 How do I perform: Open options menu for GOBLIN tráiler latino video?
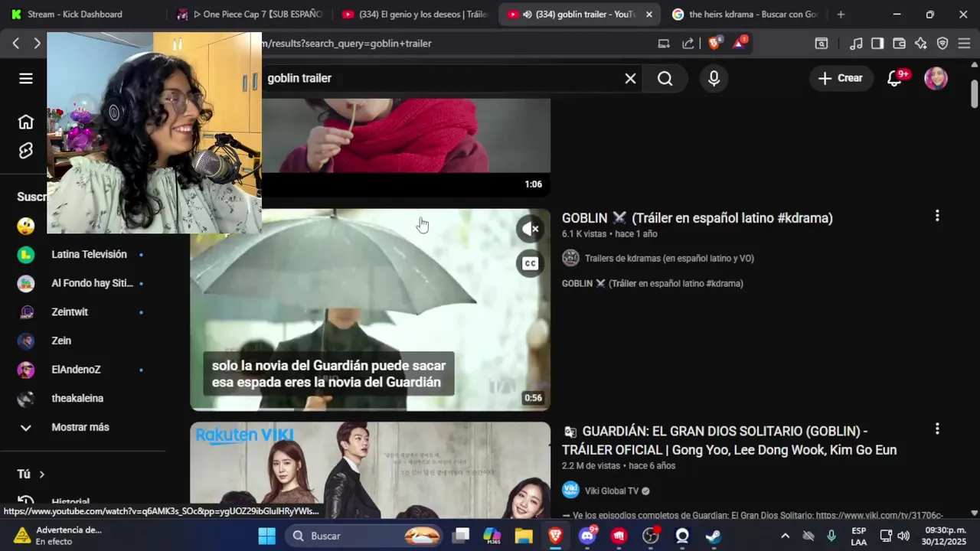coord(937,217)
